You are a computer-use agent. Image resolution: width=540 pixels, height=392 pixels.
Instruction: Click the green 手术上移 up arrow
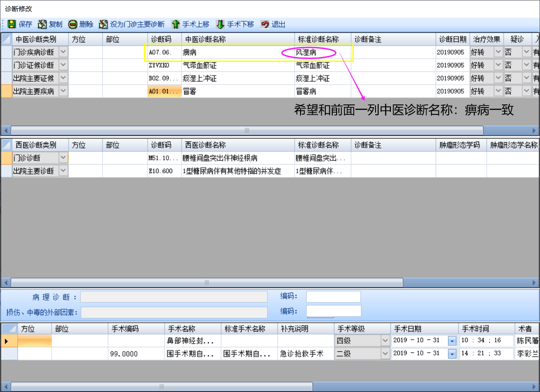click(x=176, y=24)
